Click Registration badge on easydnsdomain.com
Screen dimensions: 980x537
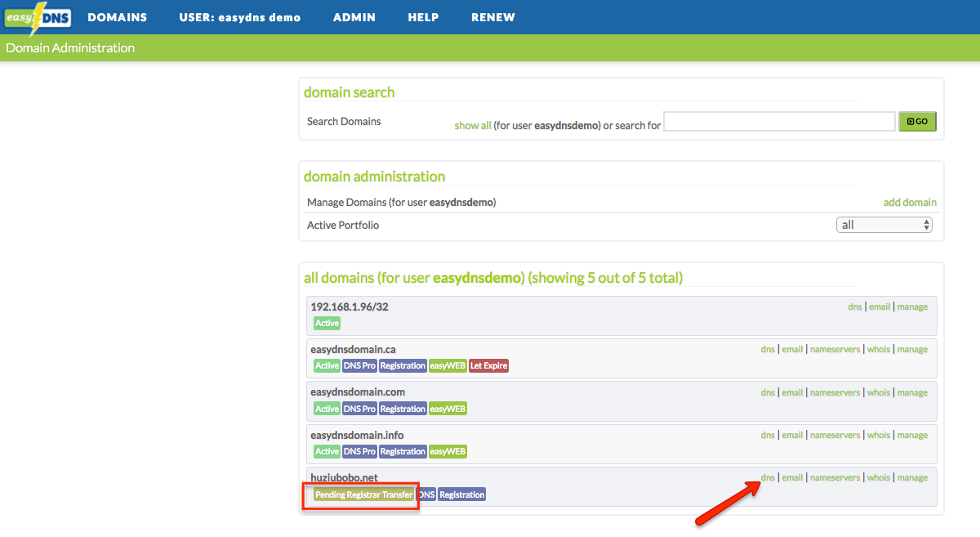pyautogui.click(x=403, y=409)
